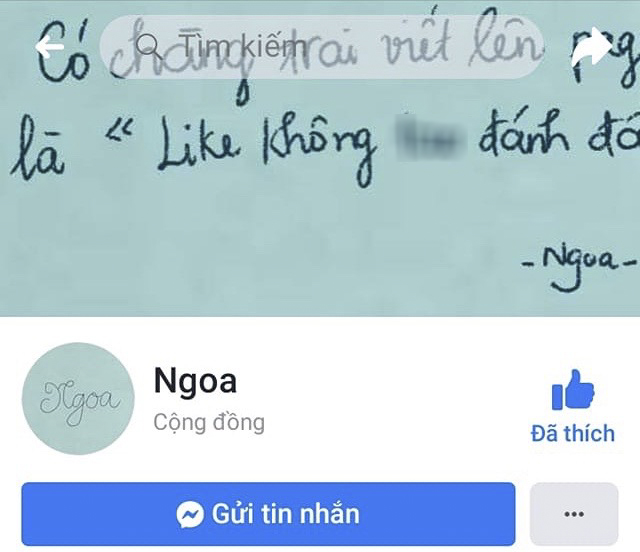
Task: Click the cursive Ngoa logo in avatar
Action: [x=78, y=400]
